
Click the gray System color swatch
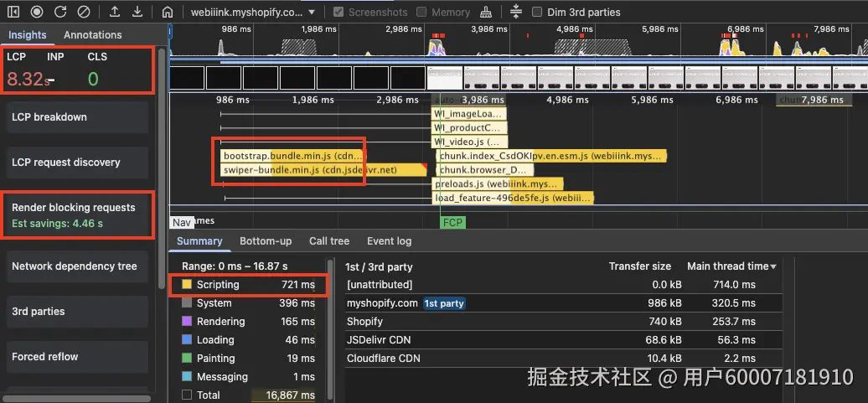tap(187, 302)
